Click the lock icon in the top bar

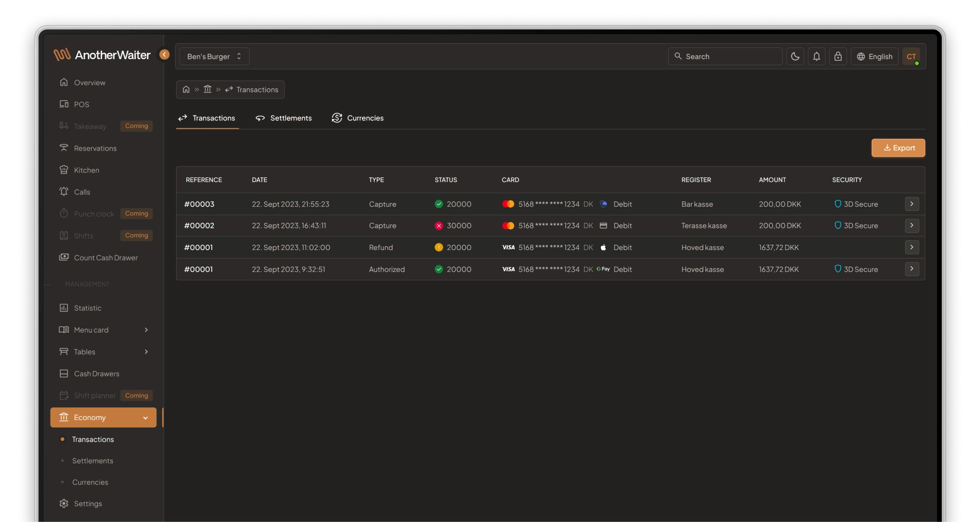[x=838, y=56]
